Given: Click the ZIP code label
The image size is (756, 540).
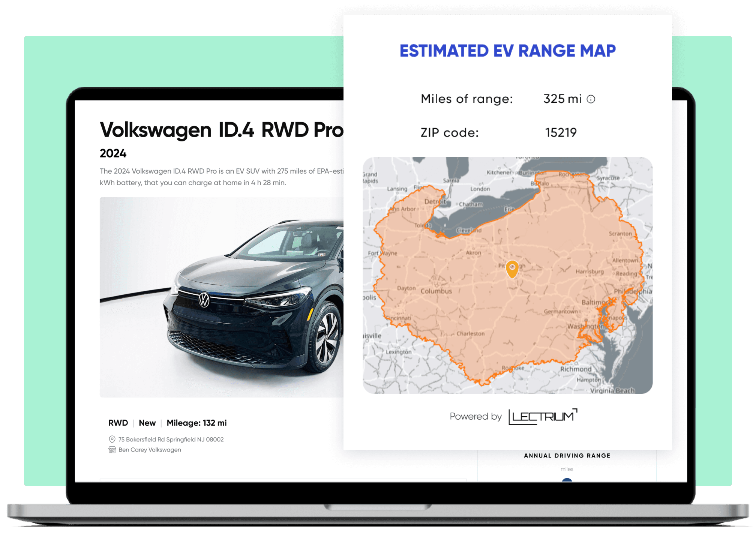Looking at the screenshot, I should 450,132.
